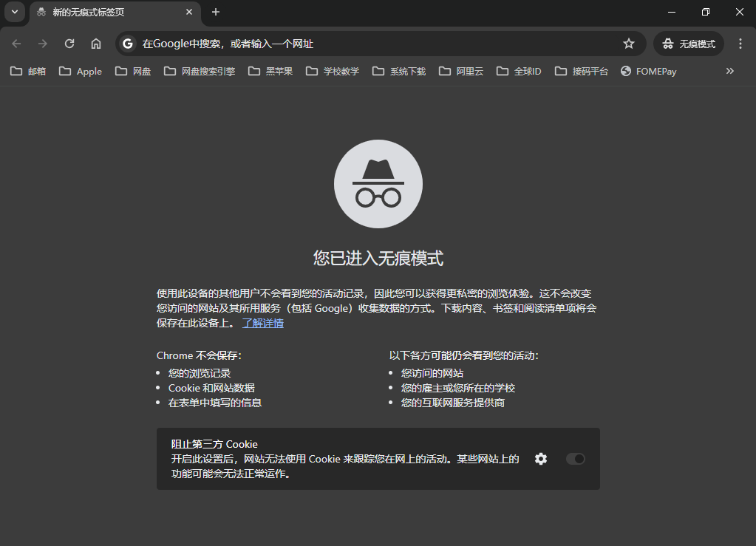756x546 pixels.
Task: Open the 无痕模式 incognito button
Action: click(689, 44)
